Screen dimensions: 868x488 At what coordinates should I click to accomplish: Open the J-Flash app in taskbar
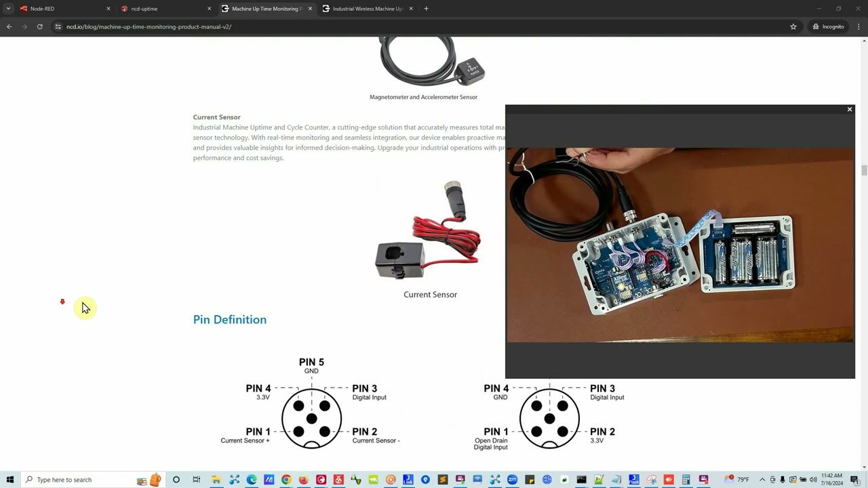pyautogui.click(x=634, y=479)
